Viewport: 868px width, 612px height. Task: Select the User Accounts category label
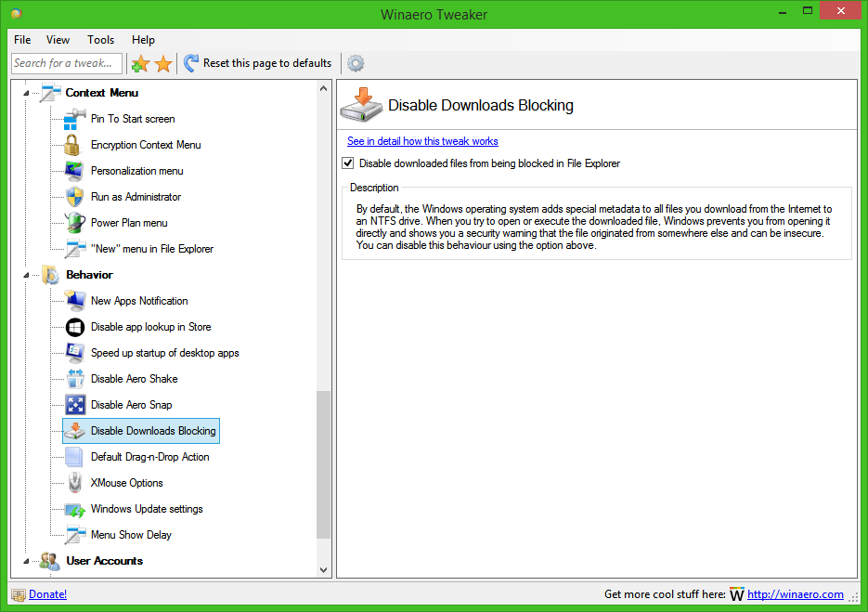click(x=105, y=561)
